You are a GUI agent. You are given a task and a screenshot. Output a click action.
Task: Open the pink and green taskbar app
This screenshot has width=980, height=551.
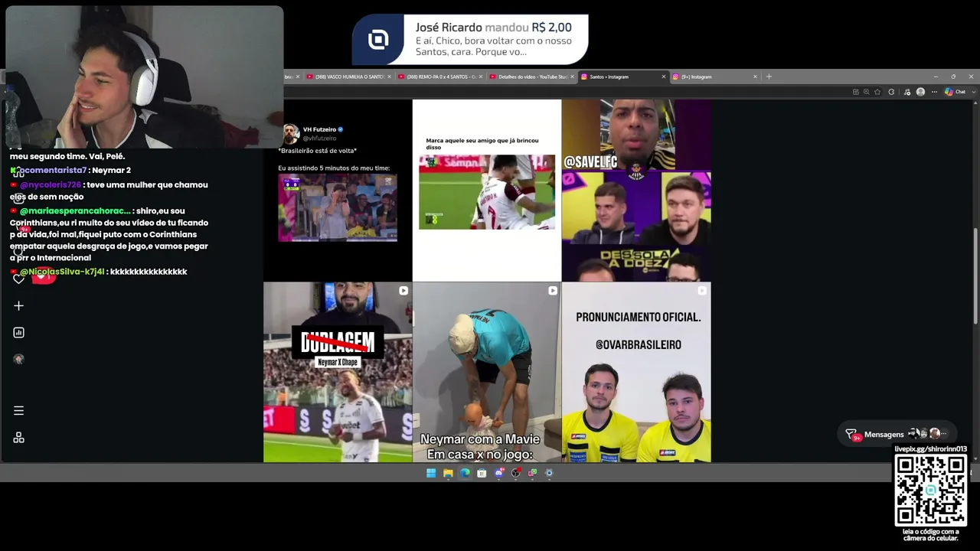click(532, 473)
